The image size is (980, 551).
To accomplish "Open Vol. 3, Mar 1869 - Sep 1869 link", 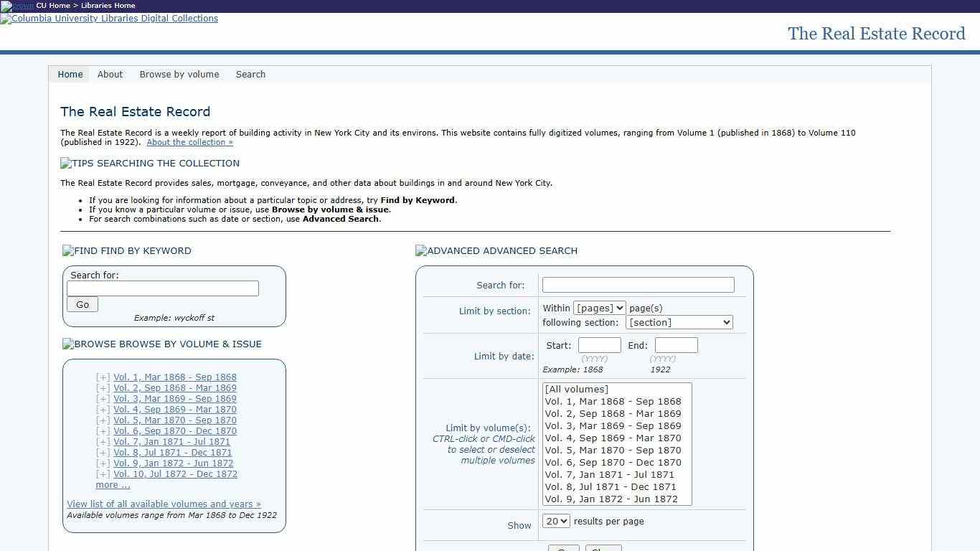I will 174,399.
